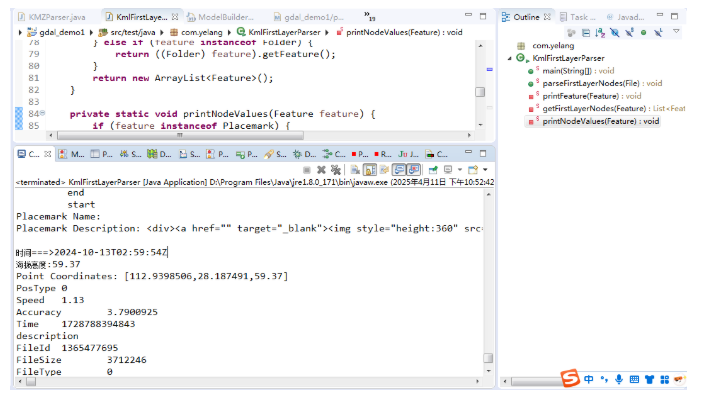This screenshot has width=705, height=397.
Task: Expand breadcrumb arrow before KmlFirstLayerParser
Action: point(229,32)
